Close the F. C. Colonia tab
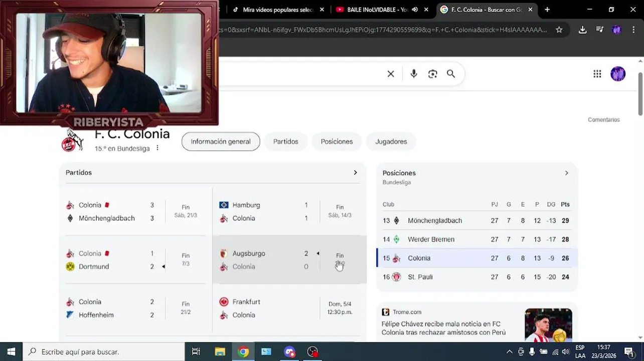Screen dimensions: 644x361 (530, 10)
